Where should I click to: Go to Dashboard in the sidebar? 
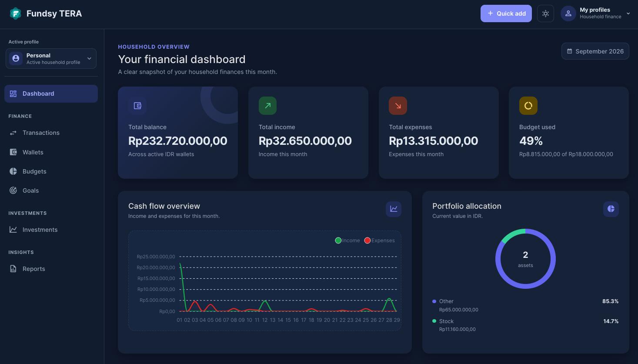pos(51,94)
